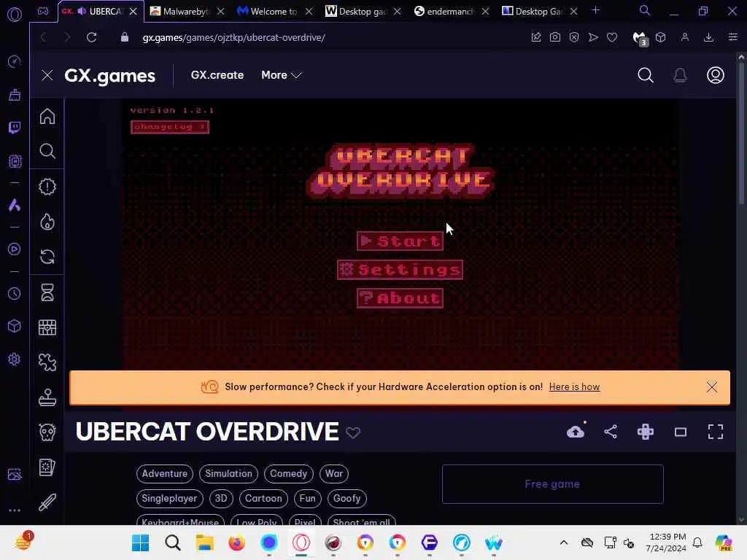The height and width of the screenshot is (560, 747).
Task: Switch to the Malwarebytes tab
Action: coord(187,11)
